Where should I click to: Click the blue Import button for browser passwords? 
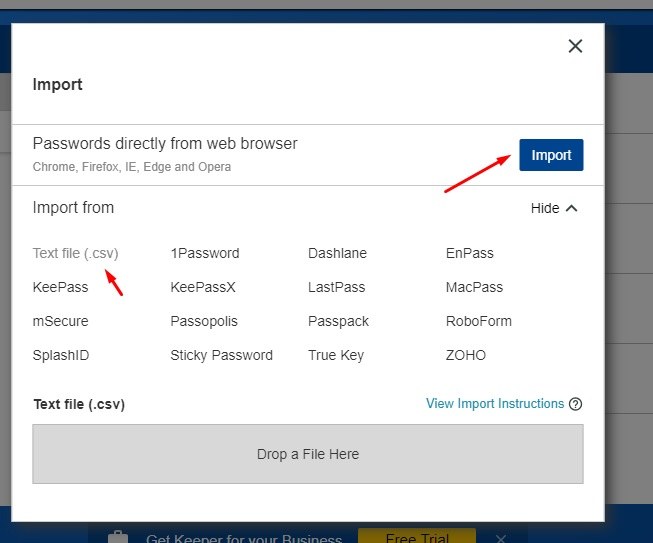[x=551, y=155]
